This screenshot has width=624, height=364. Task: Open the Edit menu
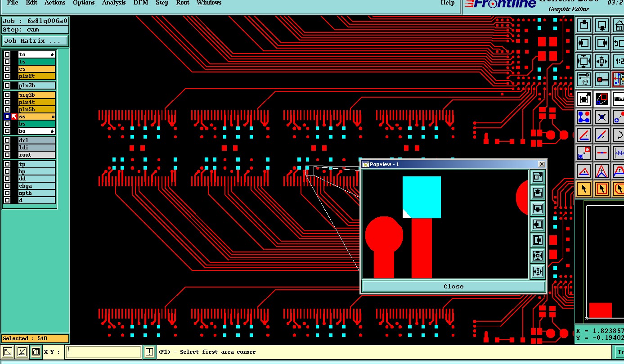(x=31, y=3)
